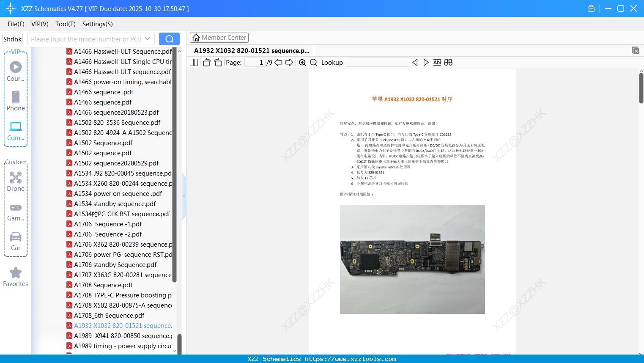Open the Tool(T) menu
The height and width of the screenshot is (363, 644).
coord(66,24)
